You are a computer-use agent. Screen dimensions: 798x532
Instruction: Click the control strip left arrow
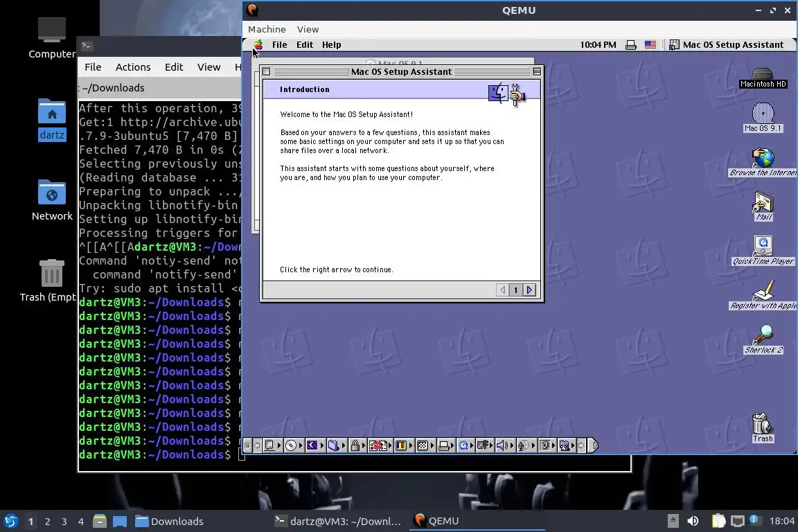pos(257,445)
